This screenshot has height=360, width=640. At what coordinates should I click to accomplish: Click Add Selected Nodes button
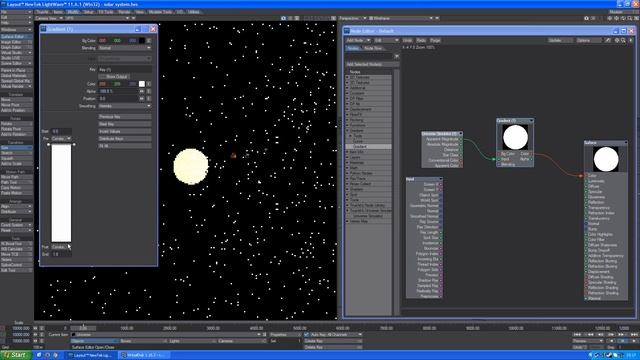[372, 64]
